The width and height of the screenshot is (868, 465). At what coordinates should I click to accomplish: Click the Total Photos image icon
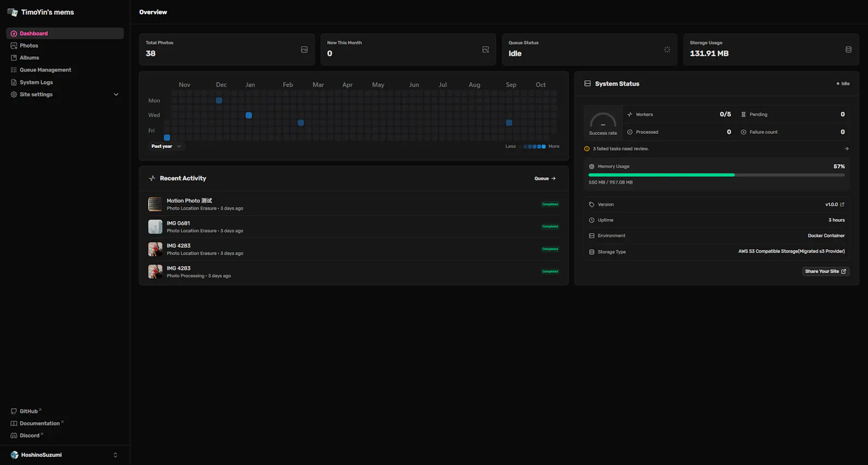coord(304,49)
